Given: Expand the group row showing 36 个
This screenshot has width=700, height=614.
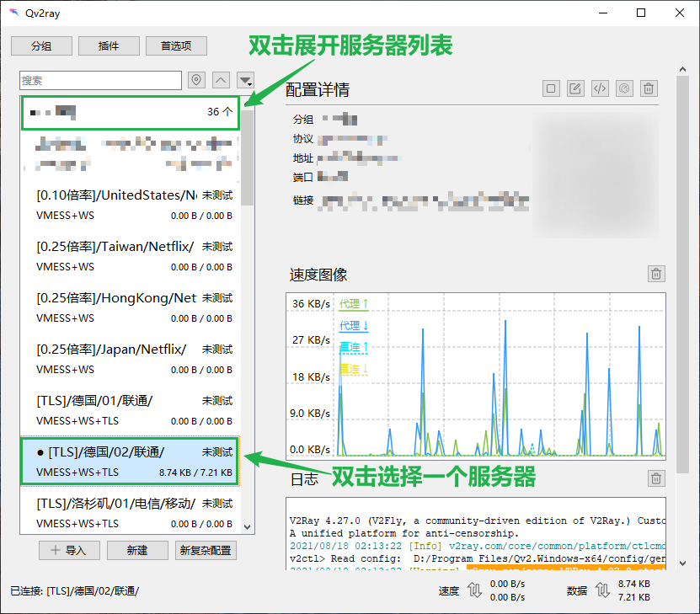Looking at the screenshot, I should coord(131,112).
